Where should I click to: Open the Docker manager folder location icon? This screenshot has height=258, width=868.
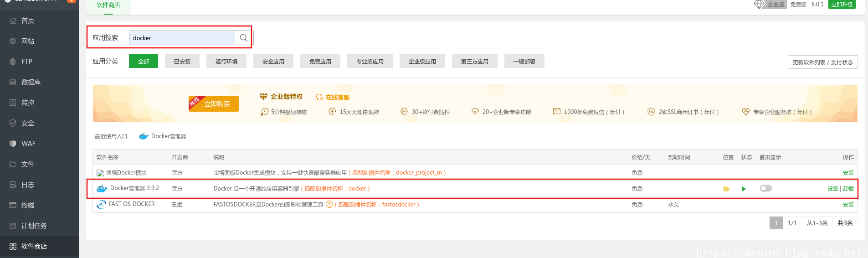726,189
